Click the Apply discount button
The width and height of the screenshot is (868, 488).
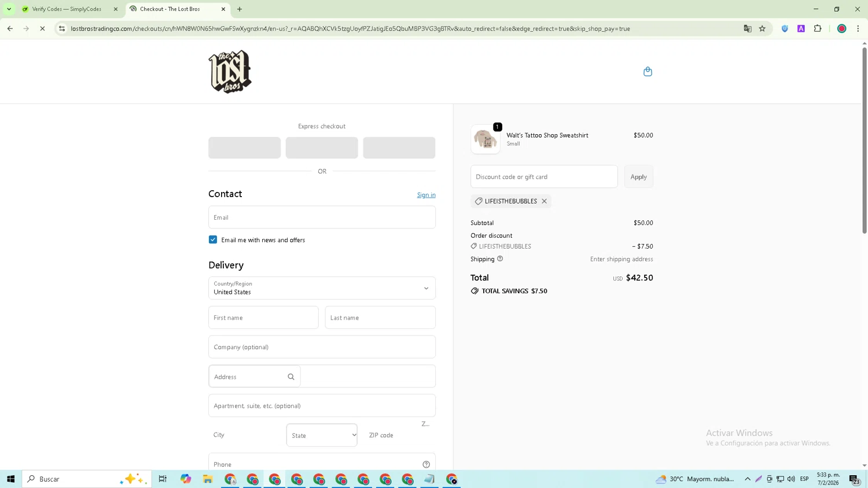638,177
